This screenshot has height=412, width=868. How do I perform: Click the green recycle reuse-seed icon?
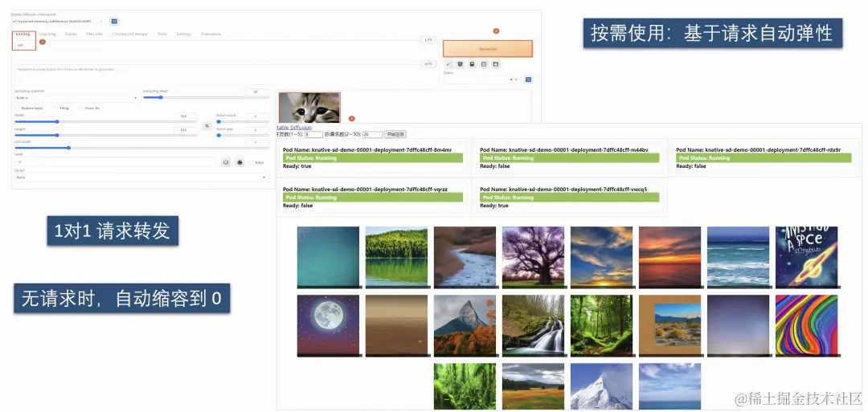point(240,162)
